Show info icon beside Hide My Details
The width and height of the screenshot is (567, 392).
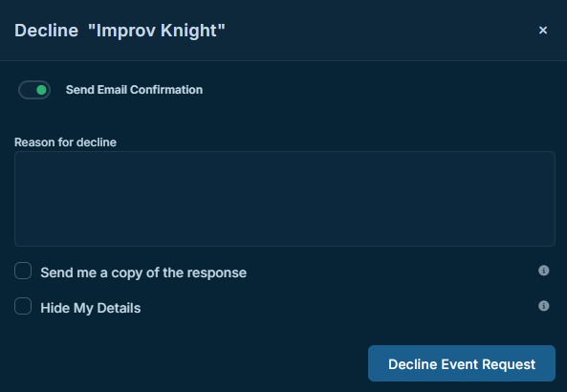[x=543, y=306]
